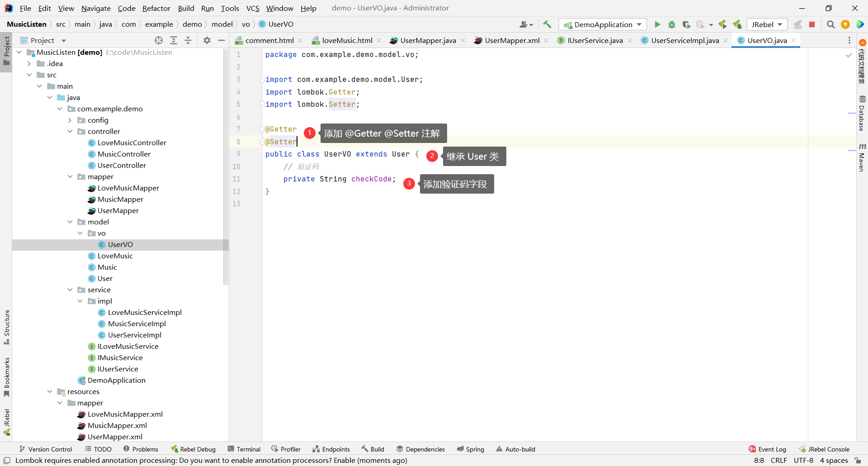Collapse all nodes in the Project tree
Viewport: 868px width, 466px height.
tap(188, 40)
